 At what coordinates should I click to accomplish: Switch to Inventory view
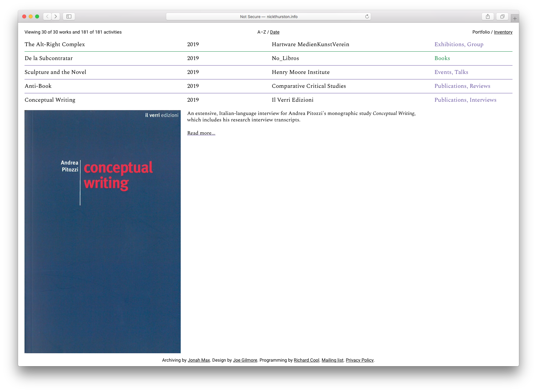pos(503,32)
